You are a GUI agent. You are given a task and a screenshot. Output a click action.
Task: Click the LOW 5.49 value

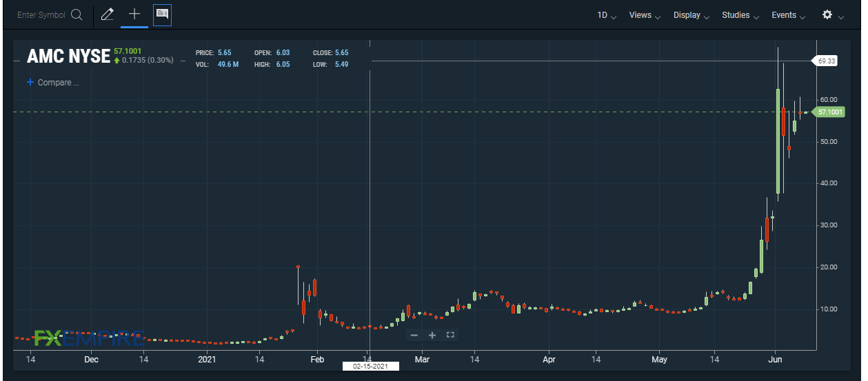341,65
